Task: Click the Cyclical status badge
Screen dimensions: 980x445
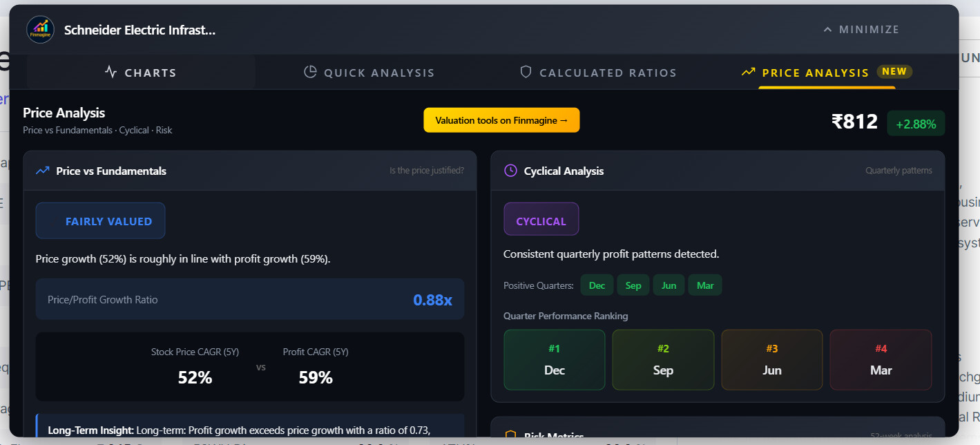Action: 541,221
